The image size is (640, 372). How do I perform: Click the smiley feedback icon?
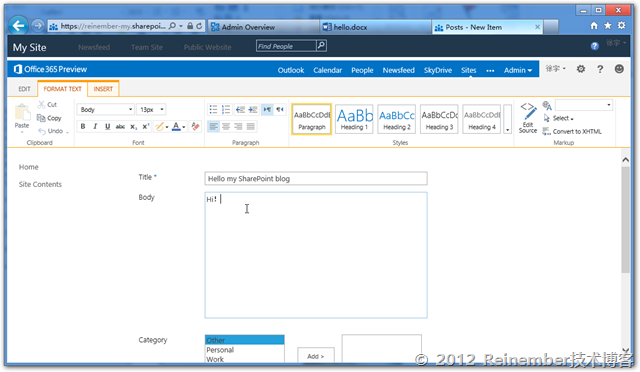pos(619,69)
